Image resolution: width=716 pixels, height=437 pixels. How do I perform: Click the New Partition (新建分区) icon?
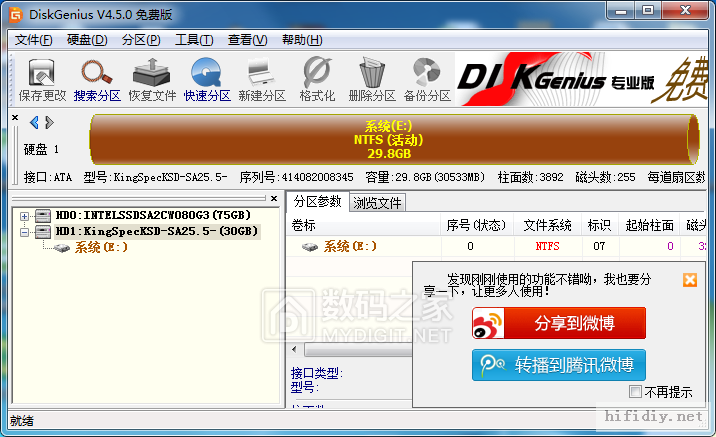coord(262,80)
